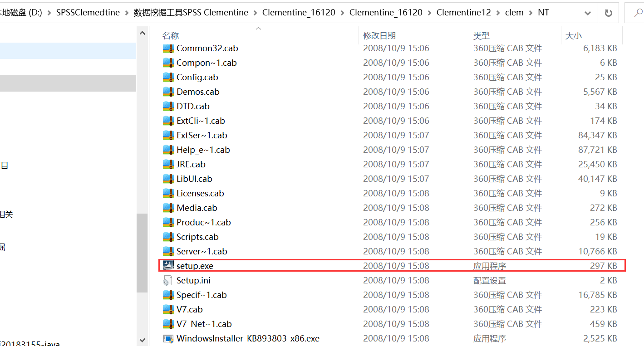Select the ExtSer~1.cab file icon

(168, 135)
